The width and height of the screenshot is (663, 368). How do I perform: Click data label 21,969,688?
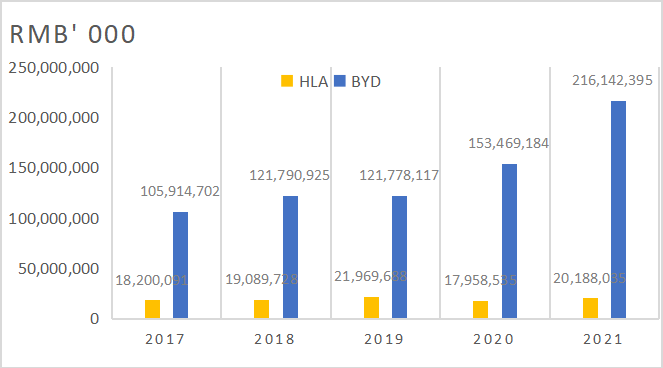371,277
